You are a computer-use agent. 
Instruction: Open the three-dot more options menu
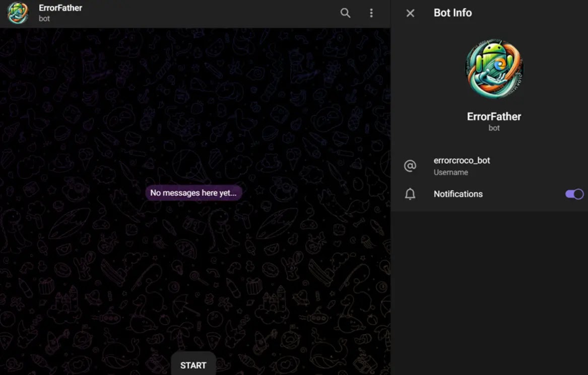coord(371,13)
